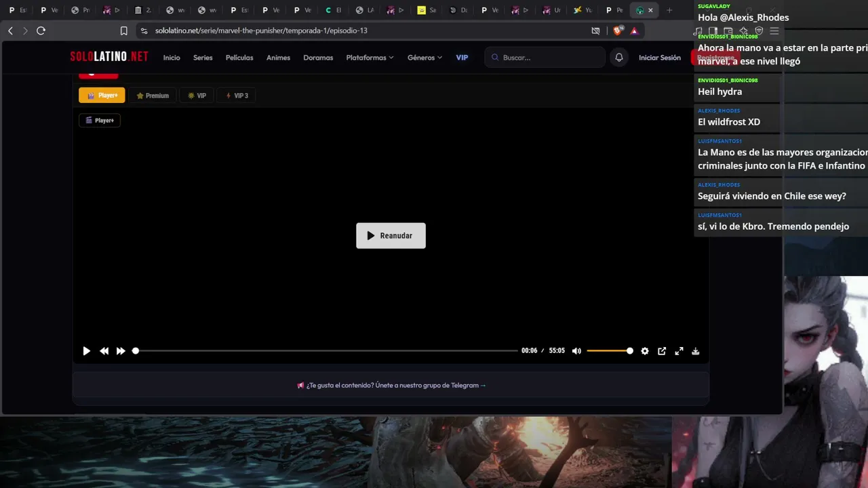Screen dimensions: 868x488
Task: Click the "Hola @Alexis_Rhodes" chat message
Action: pos(743,18)
